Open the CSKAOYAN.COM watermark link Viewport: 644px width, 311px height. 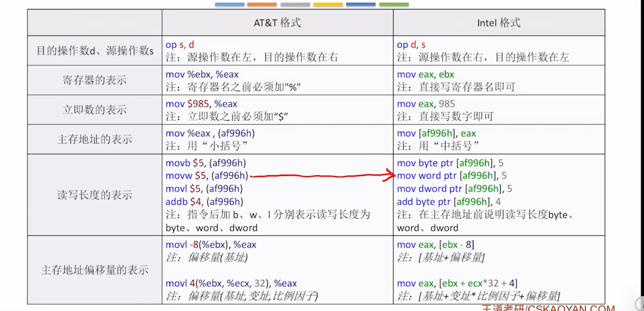pos(548,308)
